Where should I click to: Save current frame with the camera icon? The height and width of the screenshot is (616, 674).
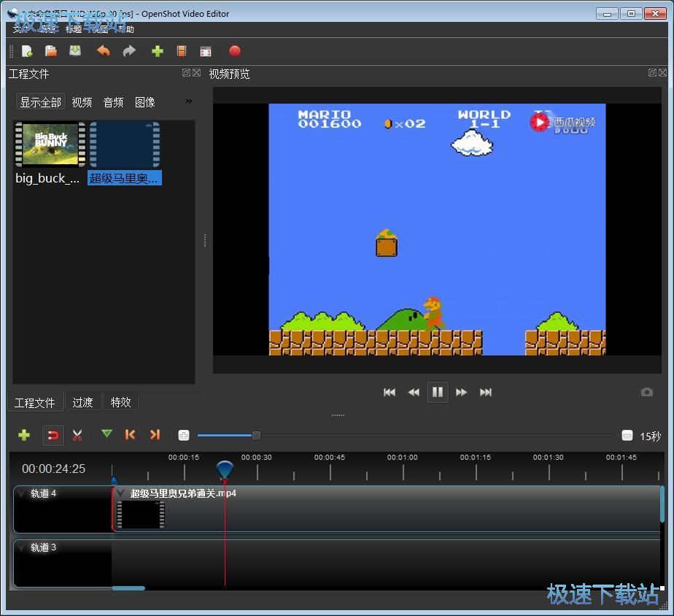pos(647,392)
